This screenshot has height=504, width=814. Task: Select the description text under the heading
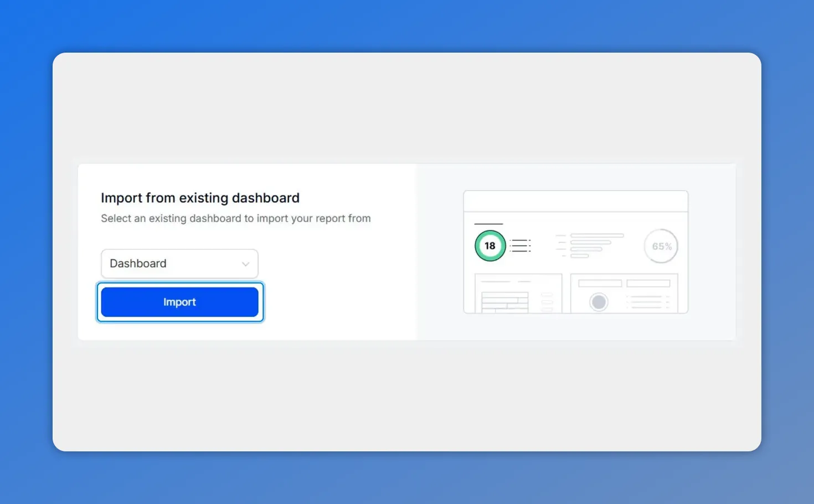[x=235, y=218]
